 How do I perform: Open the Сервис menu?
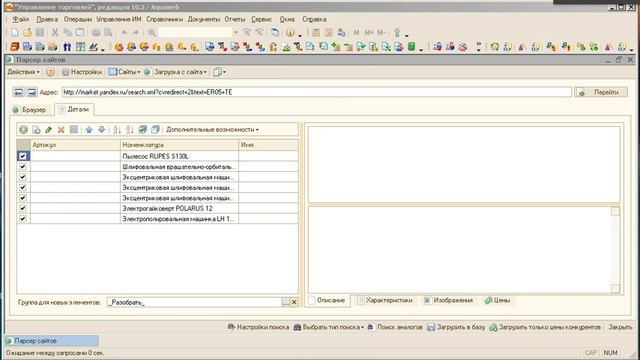pyautogui.click(x=261, y=19)
